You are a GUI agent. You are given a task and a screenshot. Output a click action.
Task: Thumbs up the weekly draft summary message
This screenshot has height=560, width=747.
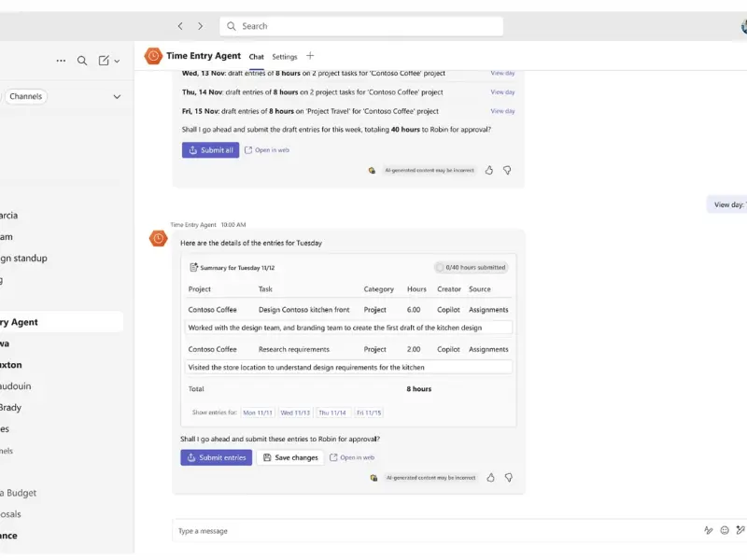(489, 171)
